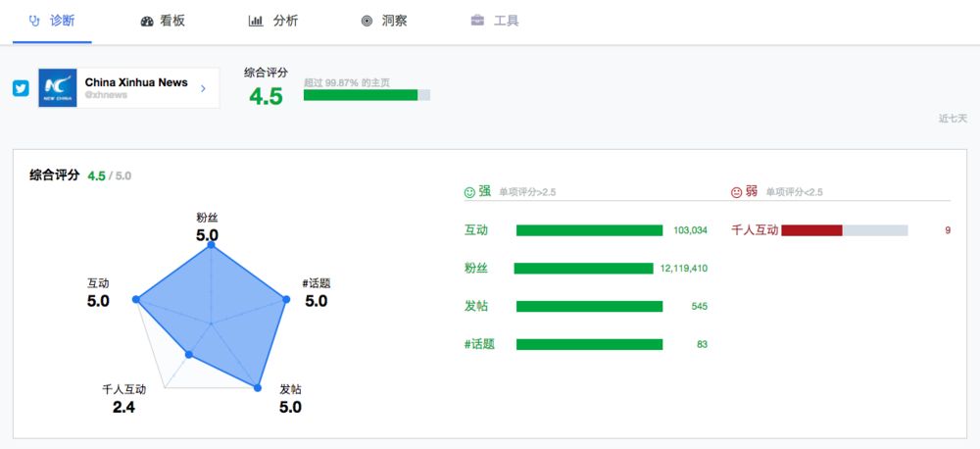Click the 千人互动 label on the radar chart
980x449 pixels.
pyautogui.click(x=124, y=389)
